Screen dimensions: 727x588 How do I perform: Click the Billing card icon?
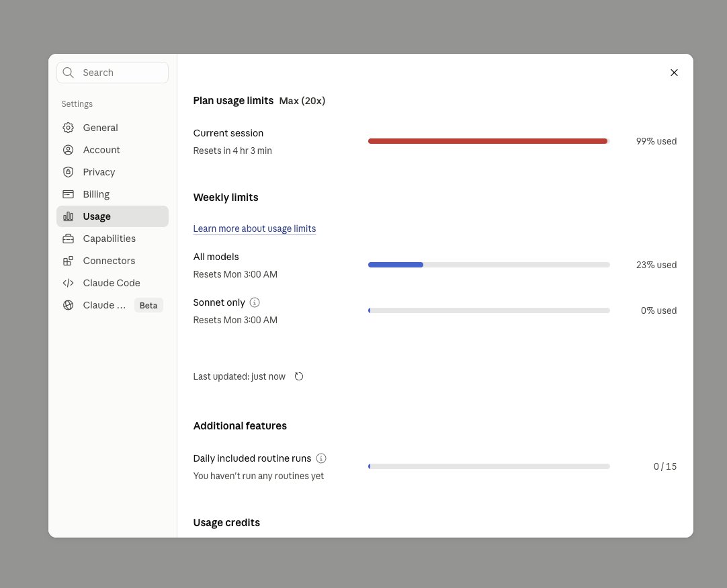[68, 194]
